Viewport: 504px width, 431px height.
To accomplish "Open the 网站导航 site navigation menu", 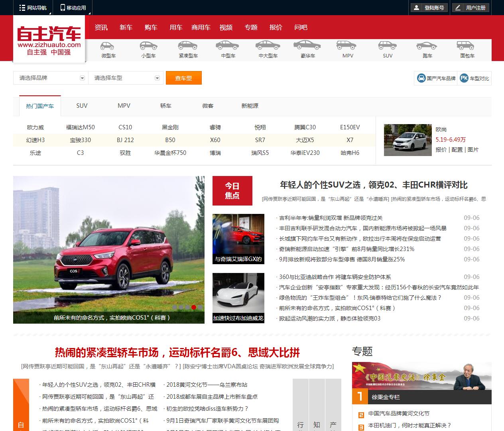I will [33, 8].
